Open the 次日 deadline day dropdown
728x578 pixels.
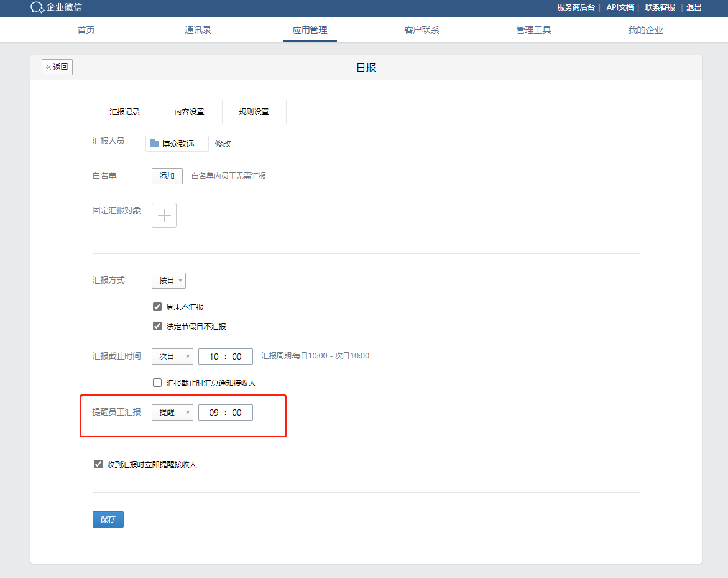click(x=172, y=356)
